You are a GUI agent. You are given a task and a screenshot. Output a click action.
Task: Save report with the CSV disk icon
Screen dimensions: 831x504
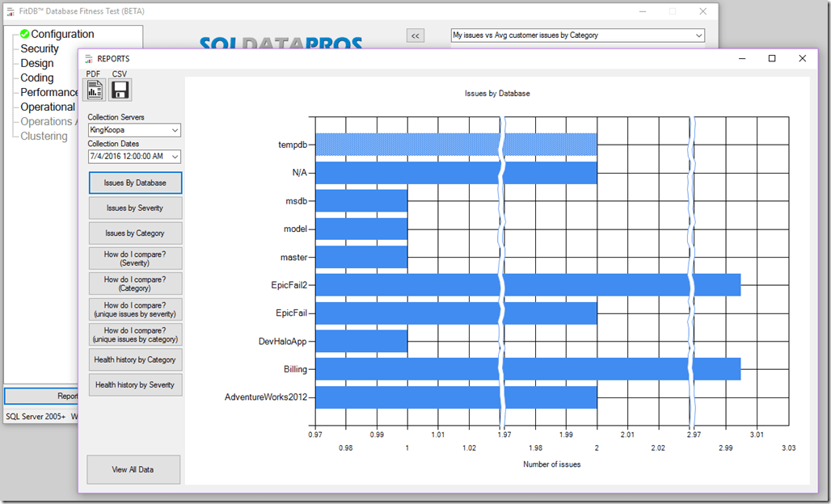click(120, 90)
